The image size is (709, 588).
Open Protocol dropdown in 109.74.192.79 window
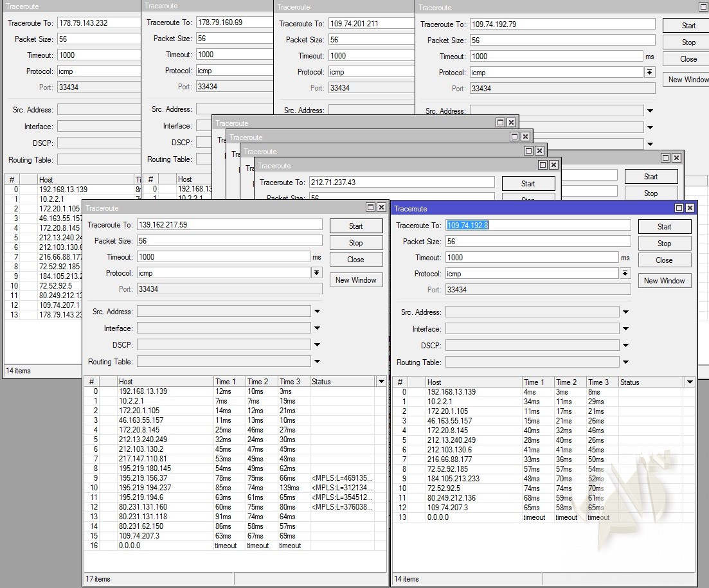pos(650,73)
